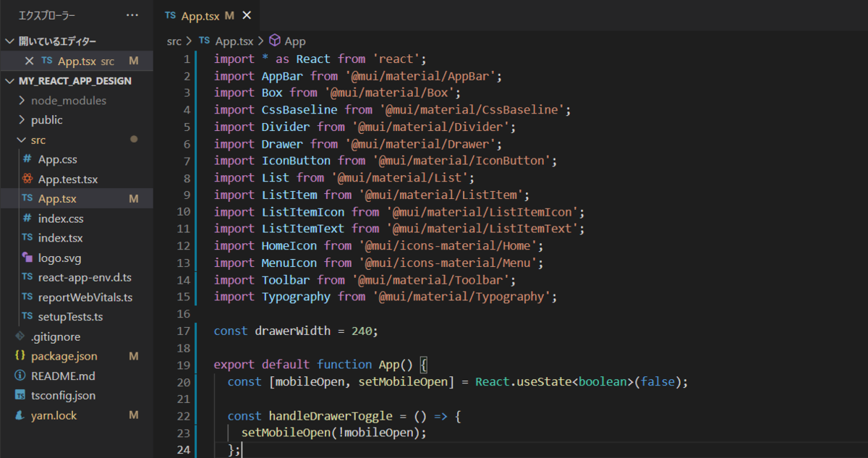Select App.tsx in src folder tree
The width and height of the screenshot is (868, 458).
pyautogui.click(x=57, y=198)
